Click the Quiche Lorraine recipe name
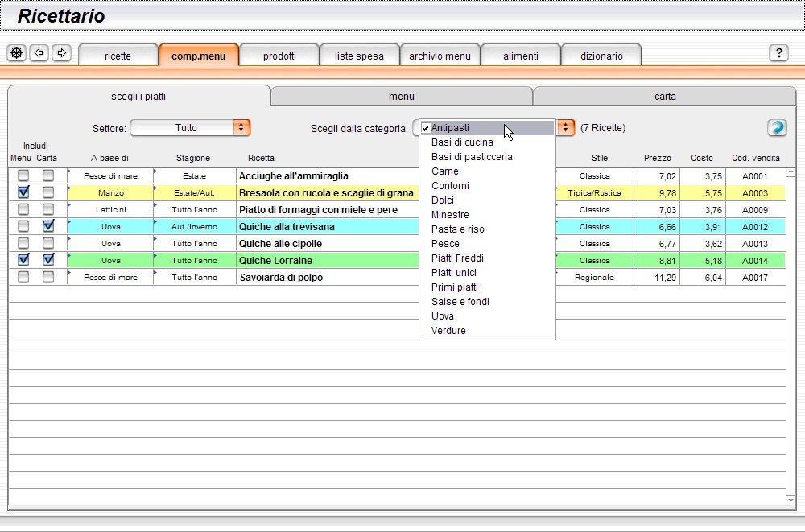This screenshot has width=805, height=532. 275,261
